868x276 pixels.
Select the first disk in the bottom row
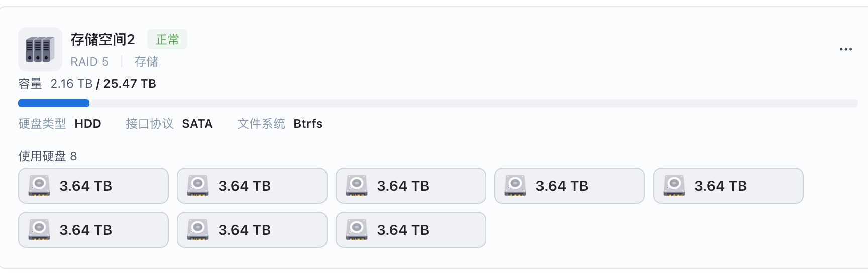[93, 230]
